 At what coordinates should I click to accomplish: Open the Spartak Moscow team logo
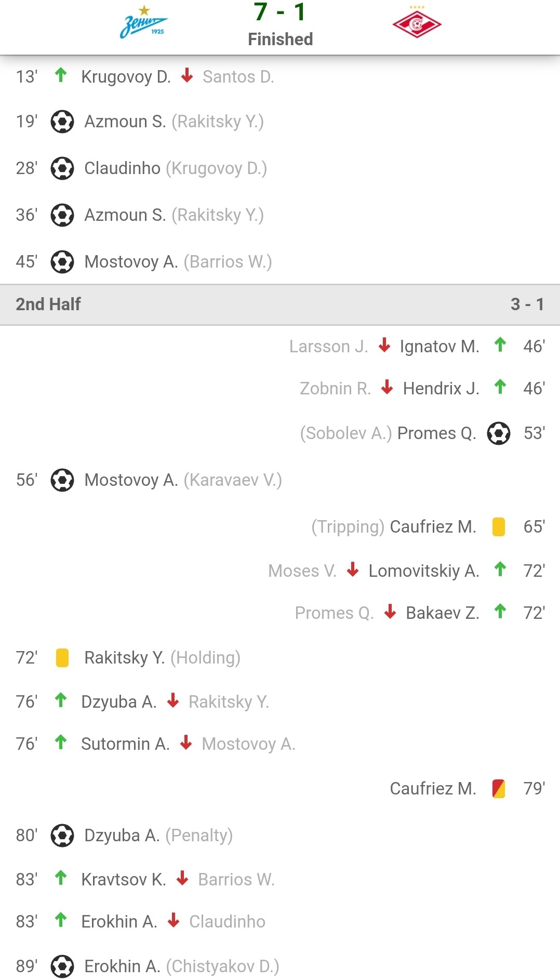417,22
